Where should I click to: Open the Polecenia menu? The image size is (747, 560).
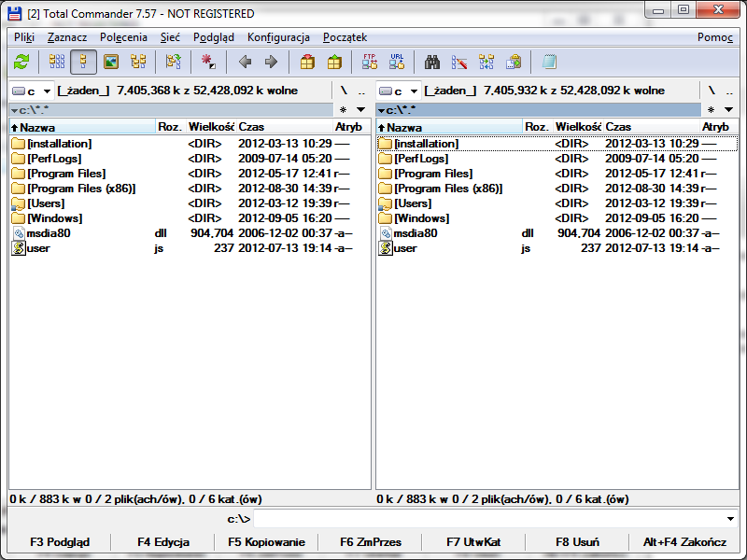pyautogui.click(x=123, y=37)
